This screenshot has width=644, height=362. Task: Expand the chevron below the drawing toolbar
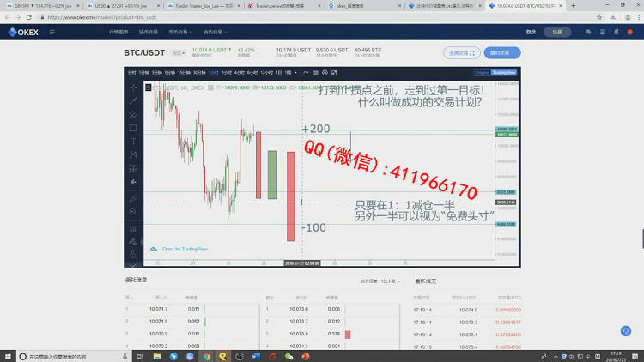point(133,265)
